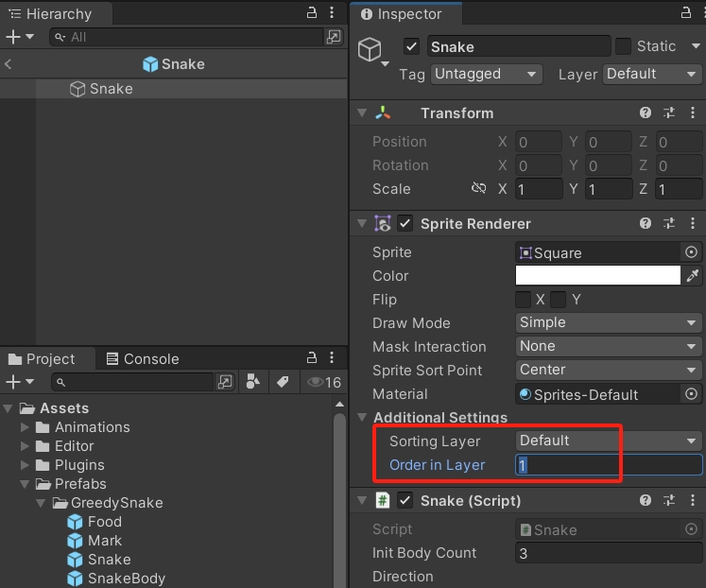Open the Tag dropdown
The image size is (706, 588).
pos(487,74)
